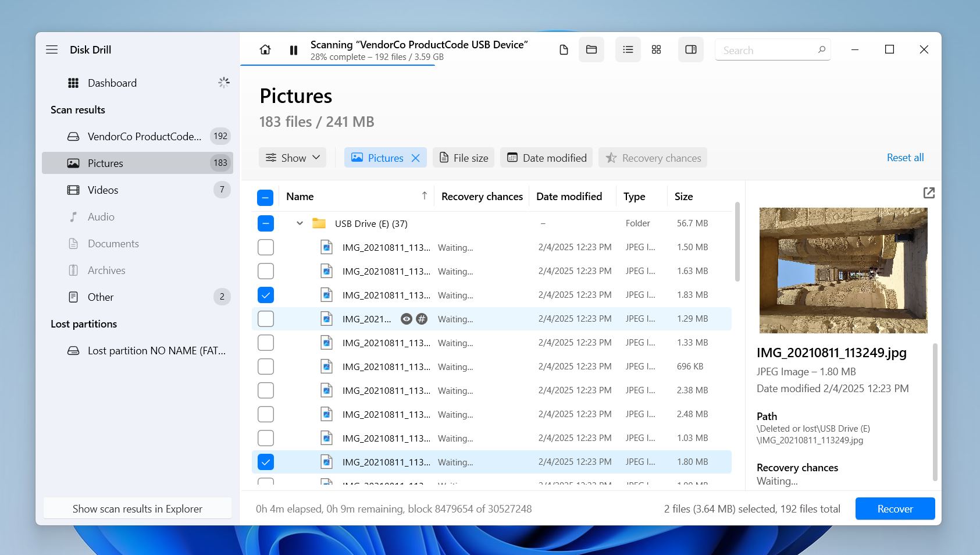The width and height of the screenshot is (980, 555).
Task: Switch to file view using document icon
Action: (564, 50)
